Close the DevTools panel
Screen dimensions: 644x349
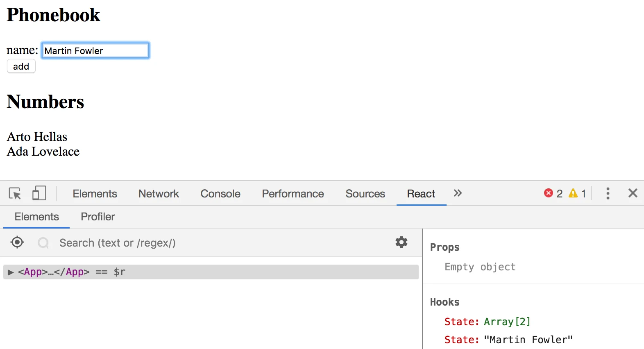[633, 193]
